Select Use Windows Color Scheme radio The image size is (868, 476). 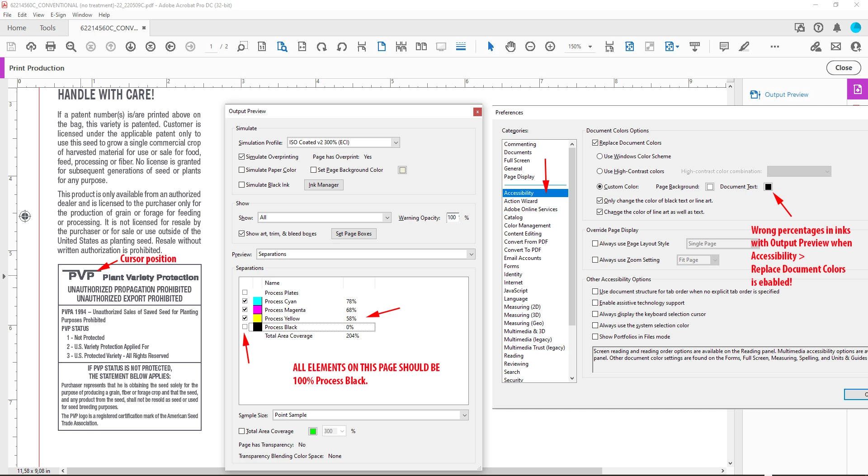599,156
